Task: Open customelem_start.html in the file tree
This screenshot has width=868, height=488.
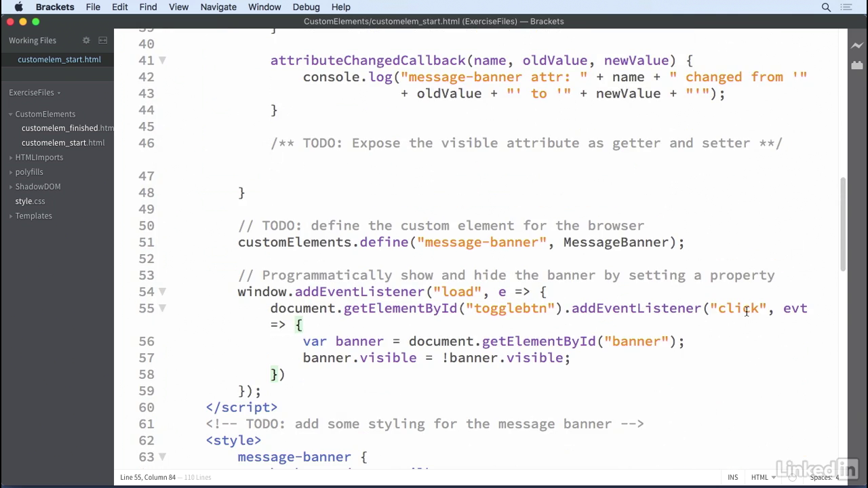Action: 63,143
